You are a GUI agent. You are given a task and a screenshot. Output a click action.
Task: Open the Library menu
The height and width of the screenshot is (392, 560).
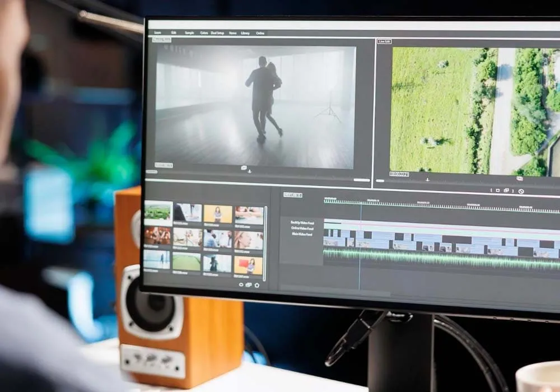(245, 33)
